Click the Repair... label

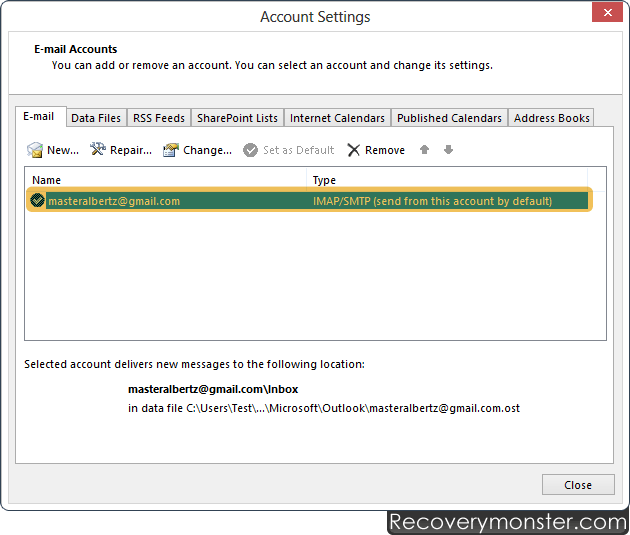click(131, 150)
